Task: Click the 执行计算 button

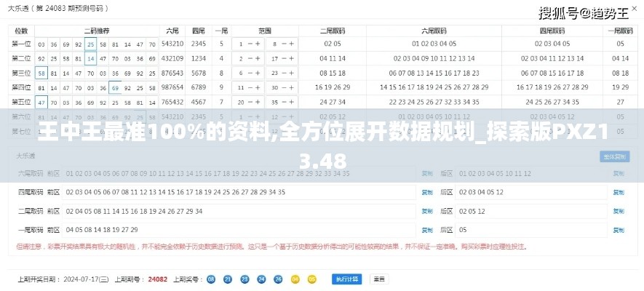Action: click(347, 279)
